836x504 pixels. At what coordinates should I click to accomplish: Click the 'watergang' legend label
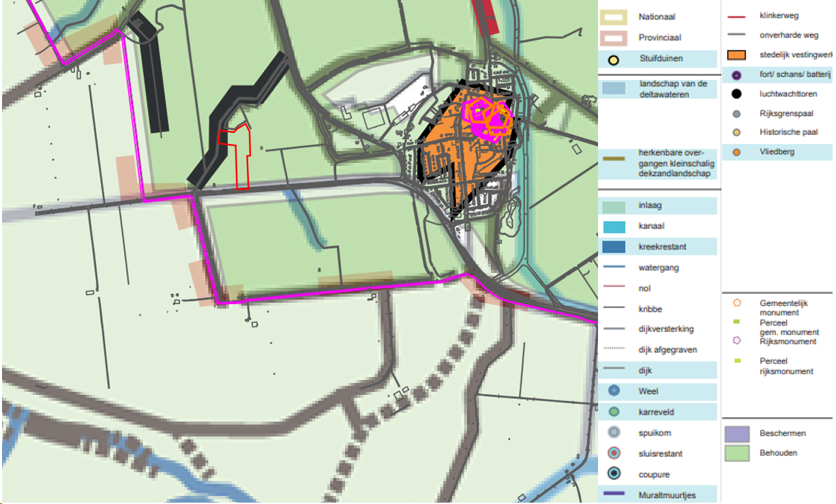click(659, 267)
